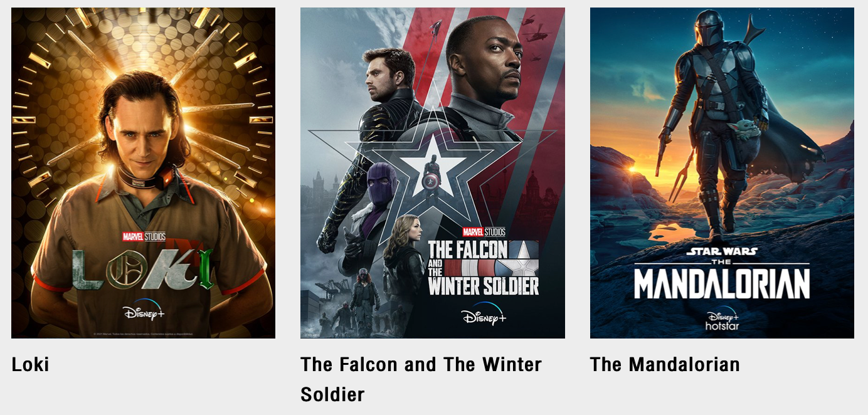Click the Disney+ logo on Falcon poster
This screenshot has height=415, width=868.
[484, 314]
